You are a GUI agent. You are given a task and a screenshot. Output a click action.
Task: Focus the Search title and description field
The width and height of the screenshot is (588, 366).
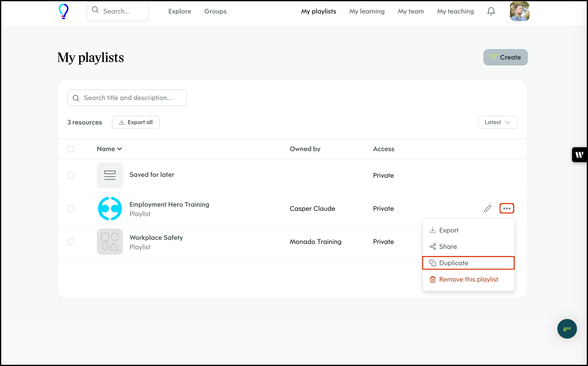click(x=127, y=98)
